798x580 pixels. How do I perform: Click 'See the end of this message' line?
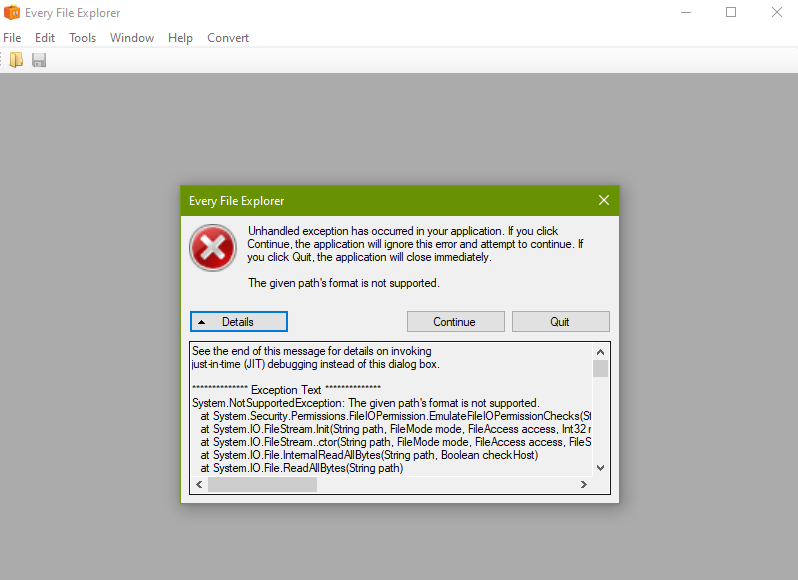tap(311, 351)
